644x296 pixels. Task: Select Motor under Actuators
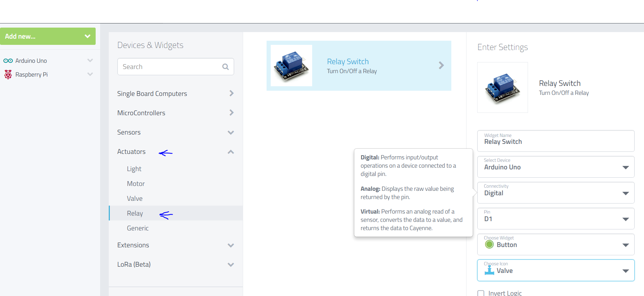click(136, 184)
